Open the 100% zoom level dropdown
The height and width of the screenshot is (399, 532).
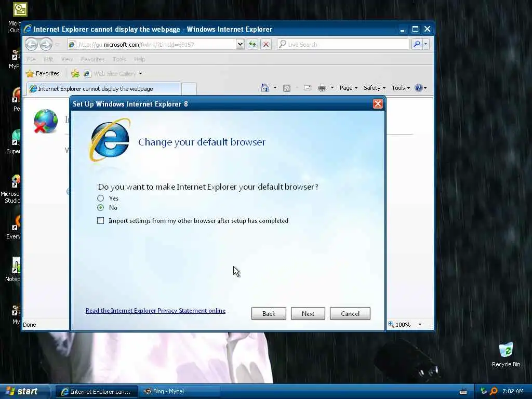(x=420, y=325)
